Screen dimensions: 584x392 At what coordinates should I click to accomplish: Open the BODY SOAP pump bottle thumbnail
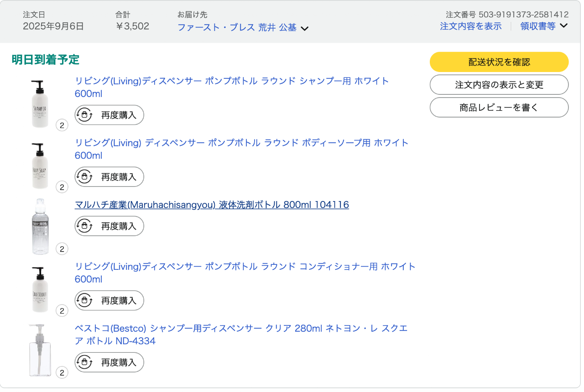point(40,166)
